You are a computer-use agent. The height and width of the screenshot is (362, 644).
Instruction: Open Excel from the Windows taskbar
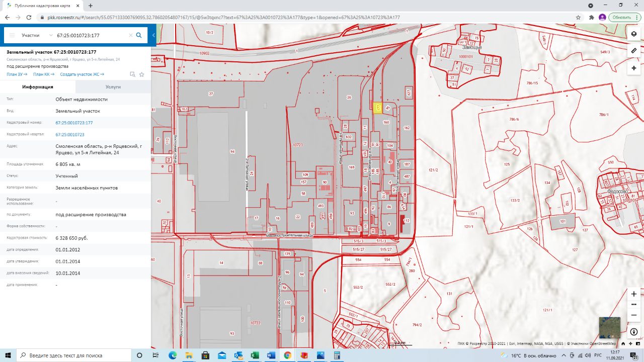255,355
